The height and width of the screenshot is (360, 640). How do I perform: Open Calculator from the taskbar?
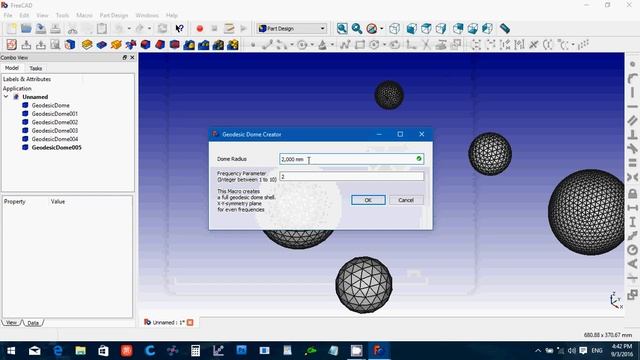196,351
